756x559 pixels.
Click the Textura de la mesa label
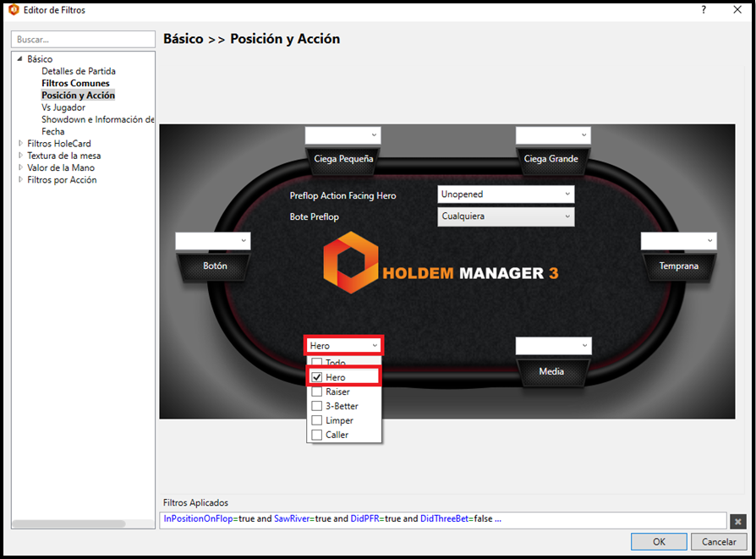[63, 156]
